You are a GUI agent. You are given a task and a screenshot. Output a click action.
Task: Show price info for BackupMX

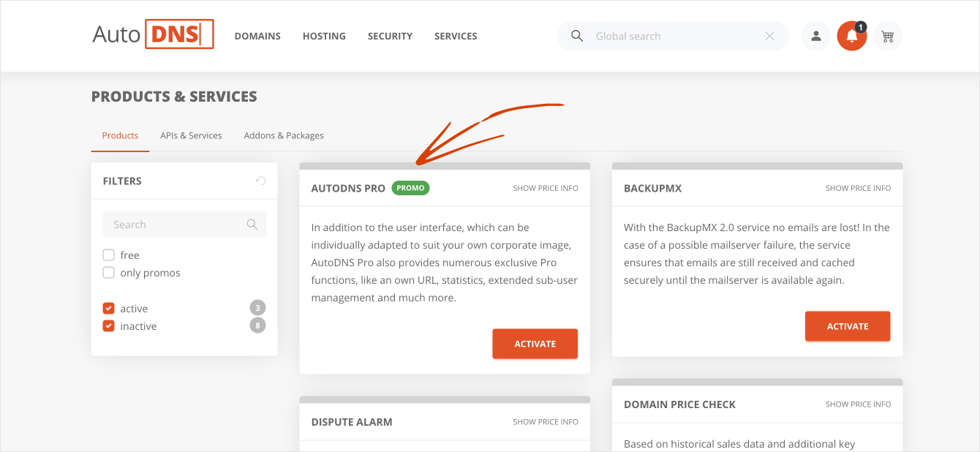click(x=859, y=188)
